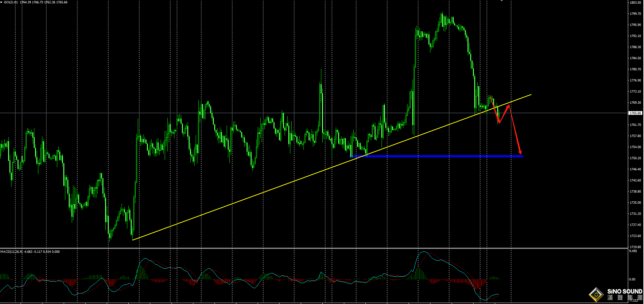Click the 9.495 value on MACD scale
The height and width of the screenshot is (304, 644).
(633, 251)
